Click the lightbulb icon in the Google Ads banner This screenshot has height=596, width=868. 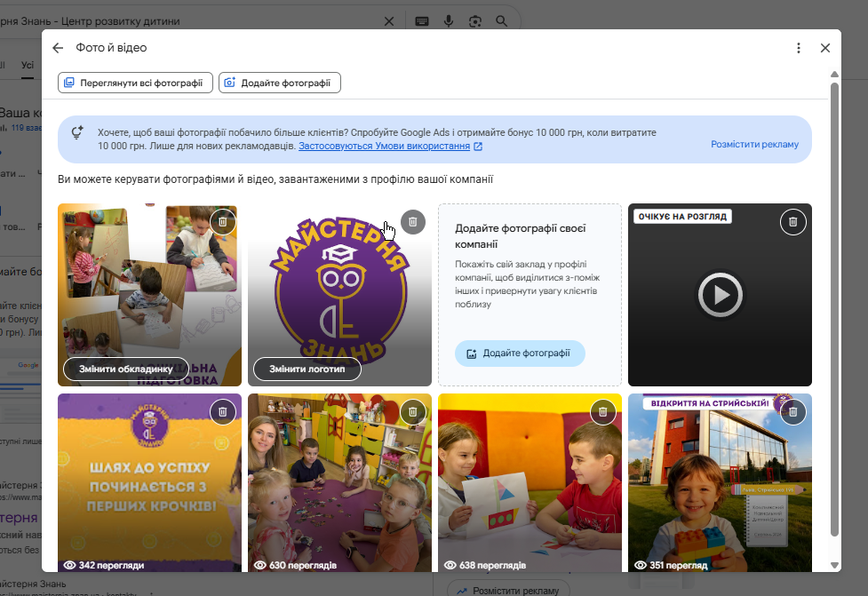click(x=77, y=133)
